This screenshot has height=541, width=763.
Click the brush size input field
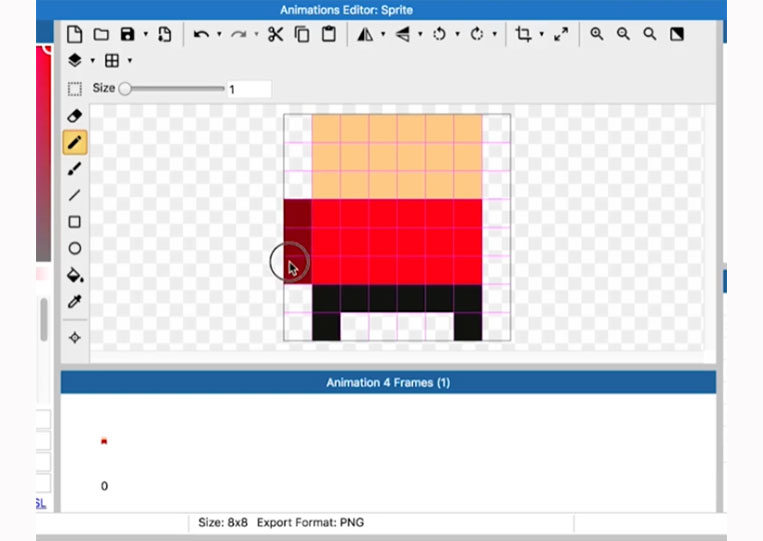click(x=249, y=89)
